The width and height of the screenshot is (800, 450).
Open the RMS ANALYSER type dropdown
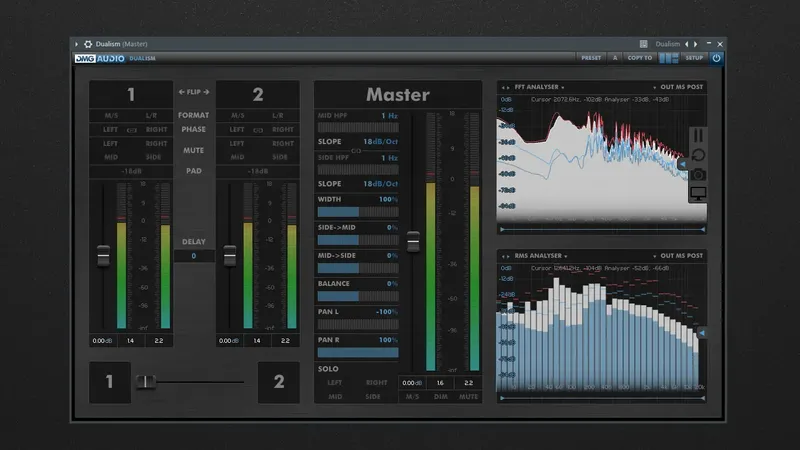click(541, 256)
